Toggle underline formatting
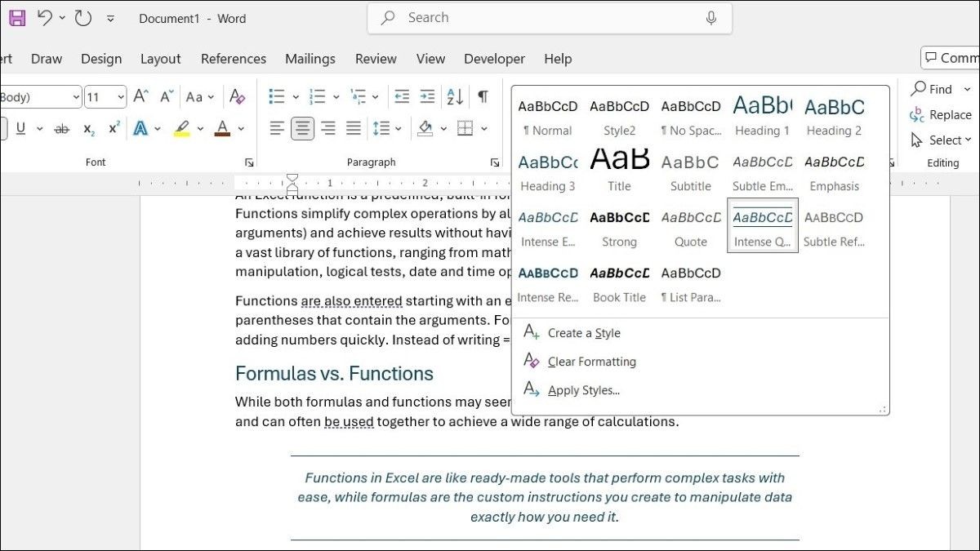 pos(20,128)
